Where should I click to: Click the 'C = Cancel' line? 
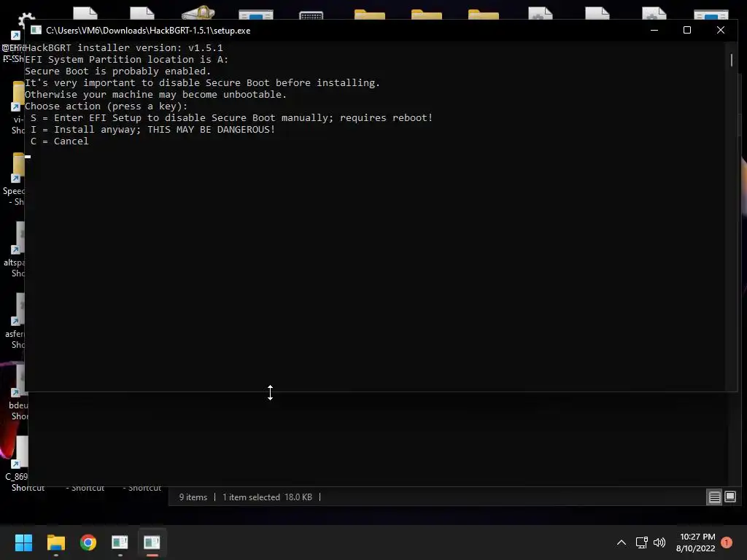click(60, 141)
